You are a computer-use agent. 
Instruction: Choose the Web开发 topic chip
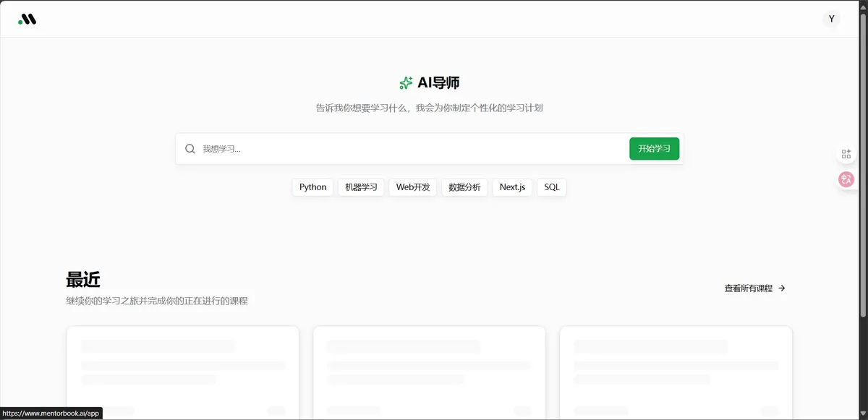point(412,187)
